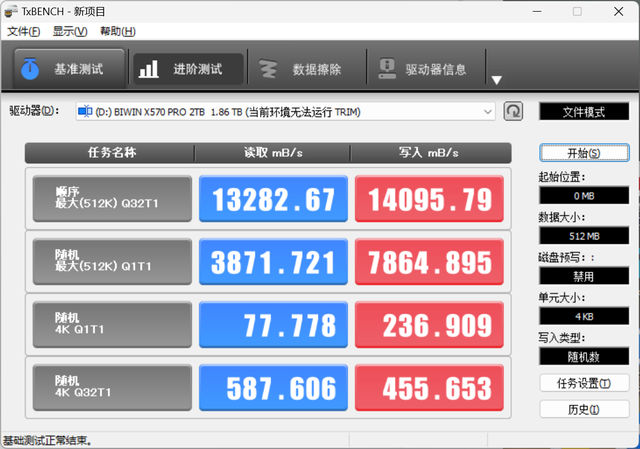Click the TxBENCH app icon in title bar
This screenshot has width=640, height=449.
coord(11,11)
